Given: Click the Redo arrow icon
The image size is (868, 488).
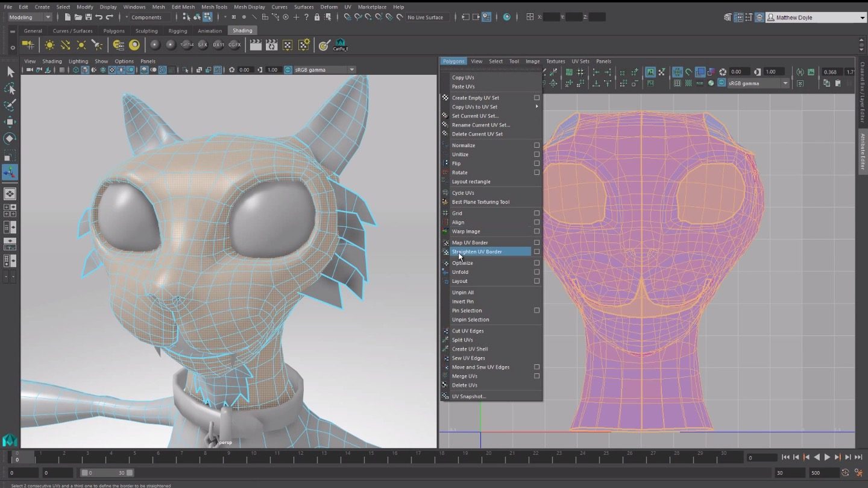Looking at the screenshot, I should point(109,17).
